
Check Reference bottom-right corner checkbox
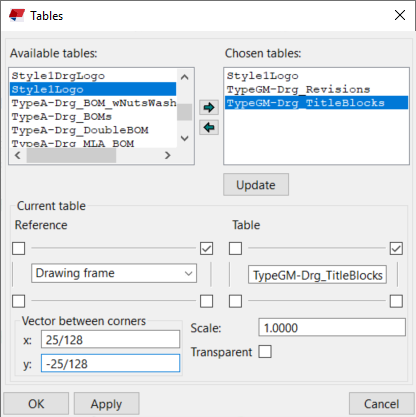[x=207, y=301]
